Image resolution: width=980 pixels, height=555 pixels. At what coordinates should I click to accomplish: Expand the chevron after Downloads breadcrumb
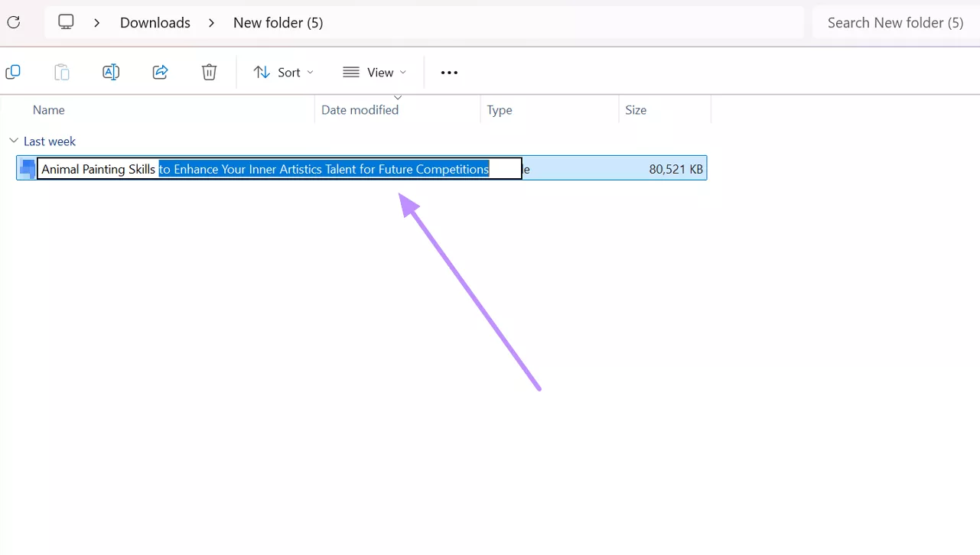click(x=212, y=23)
